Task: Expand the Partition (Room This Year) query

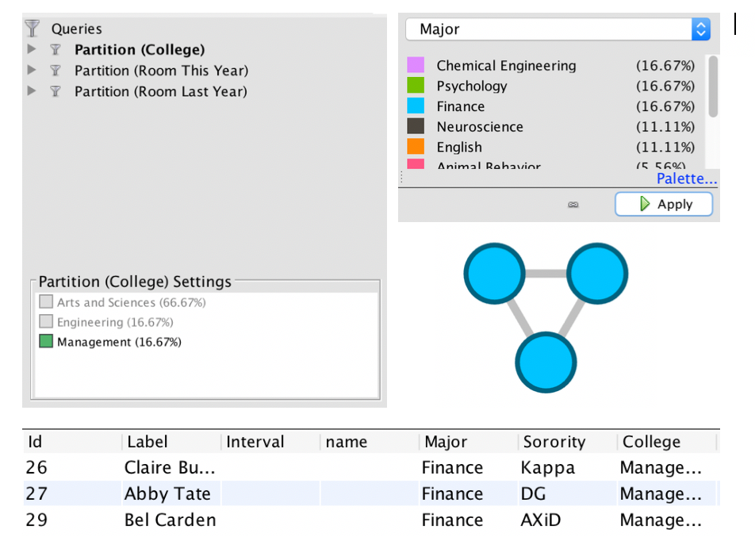Action: [32, 70]
